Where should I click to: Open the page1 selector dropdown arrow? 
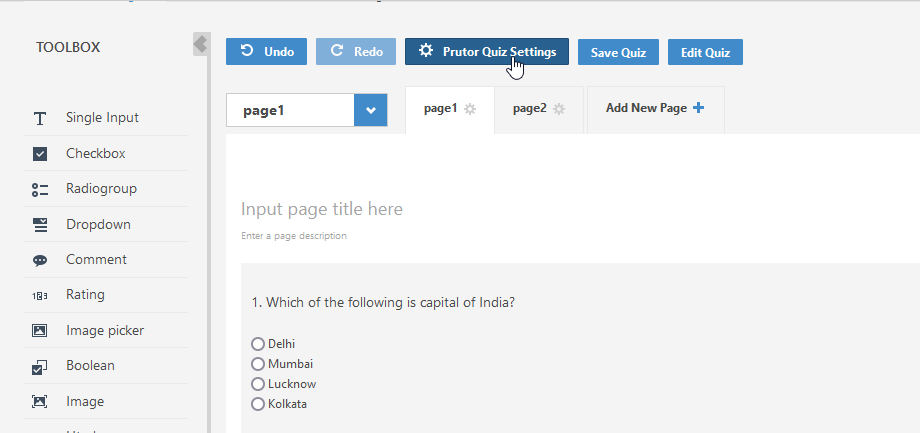[x=370, y=111]
